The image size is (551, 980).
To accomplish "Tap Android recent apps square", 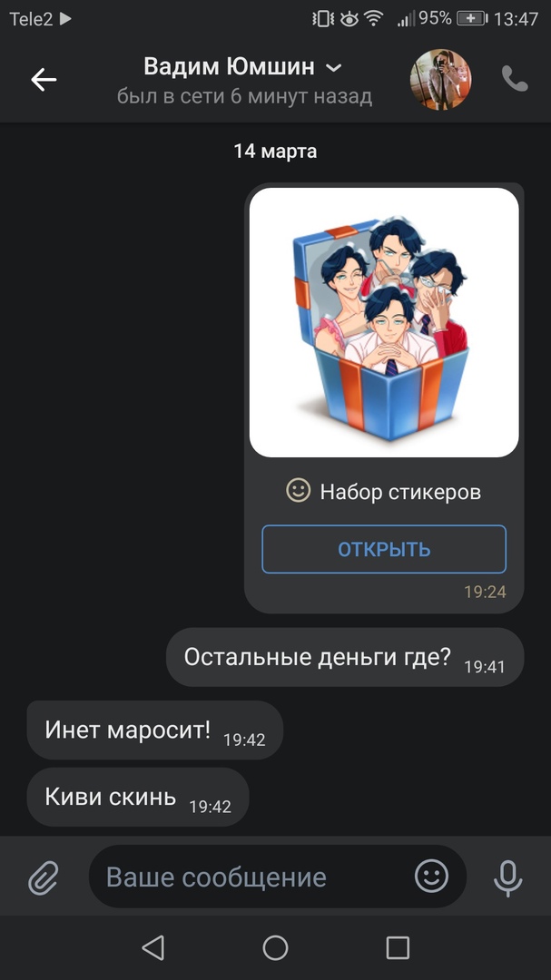I will [x=398, y=947].
